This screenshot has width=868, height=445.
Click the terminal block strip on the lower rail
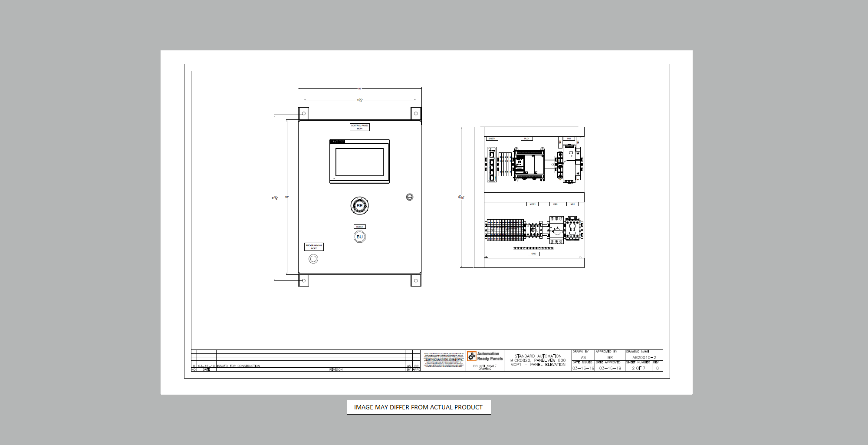click(505, 230)
